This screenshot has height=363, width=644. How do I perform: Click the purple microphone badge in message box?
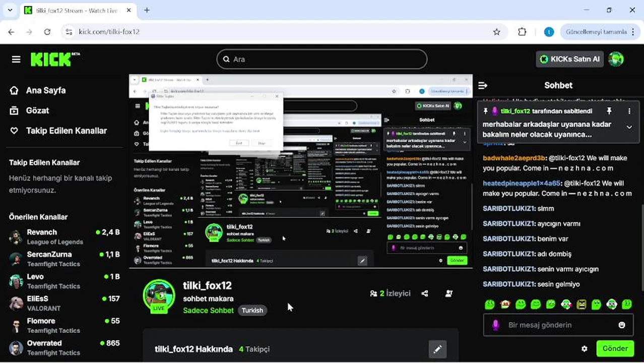pyautogui.click(x=496, y=325)
